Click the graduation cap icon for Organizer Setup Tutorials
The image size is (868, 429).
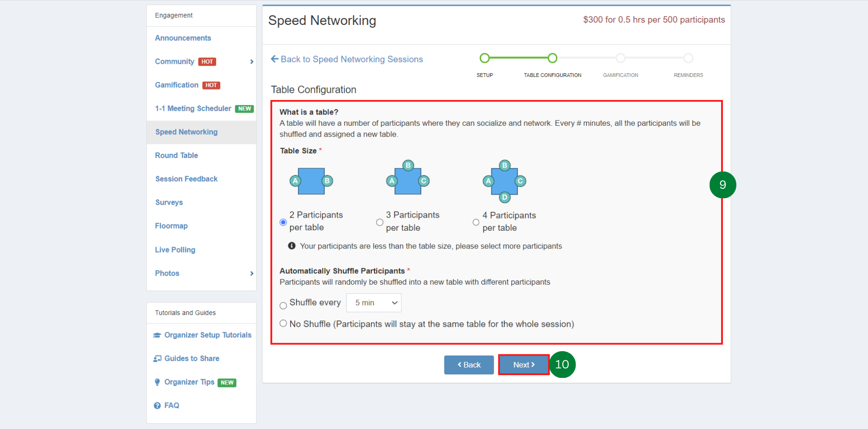[157, 335]
